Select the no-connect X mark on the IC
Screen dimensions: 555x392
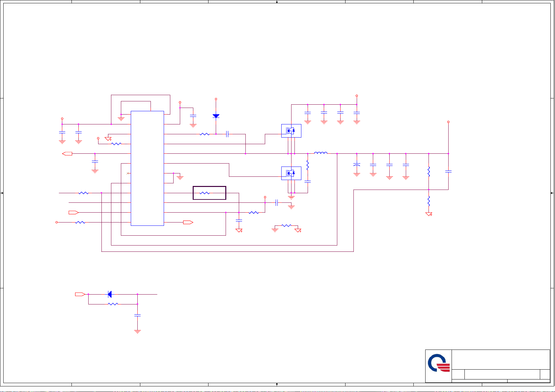point(128,173)
